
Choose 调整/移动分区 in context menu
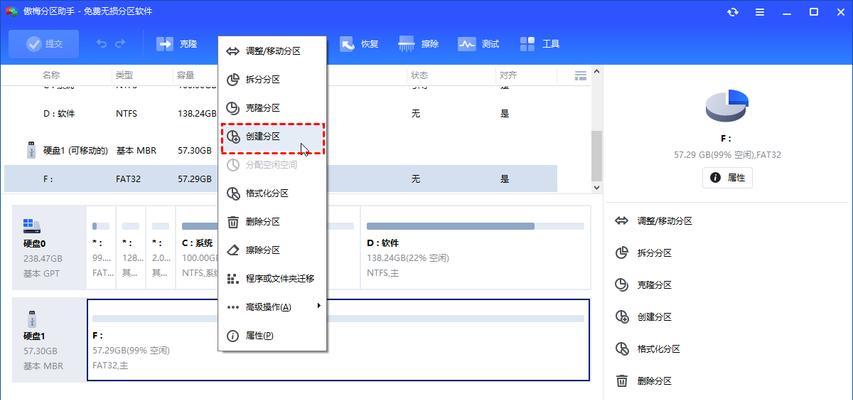(x=272, y=51)
